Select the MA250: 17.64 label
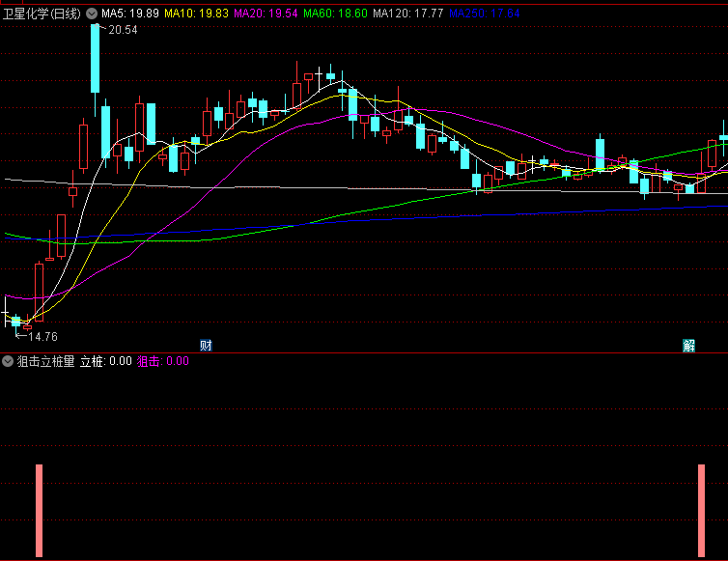This screenshot has width=728, height=561. tap(485, 14)
